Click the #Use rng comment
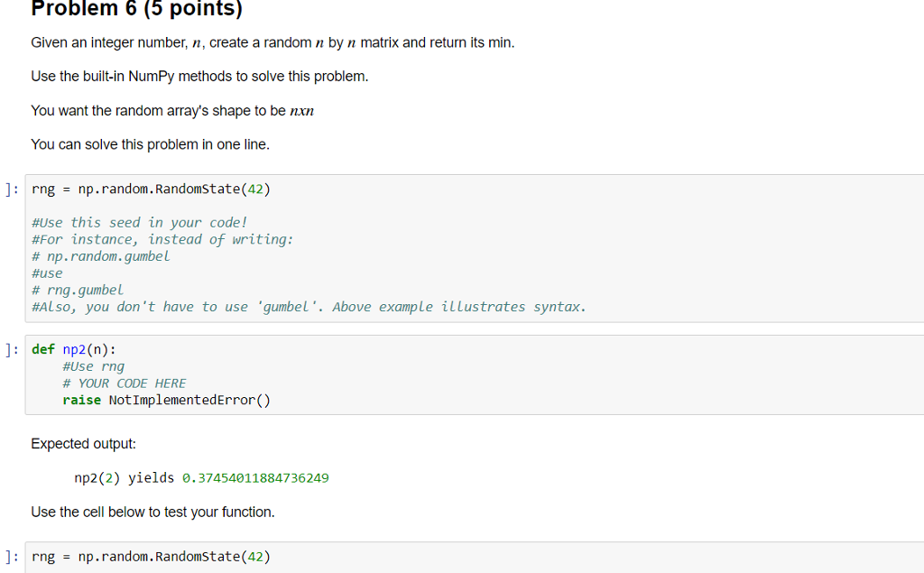This screenshot has height=573, width=924. pyautogui.click(x=95, y=365)
